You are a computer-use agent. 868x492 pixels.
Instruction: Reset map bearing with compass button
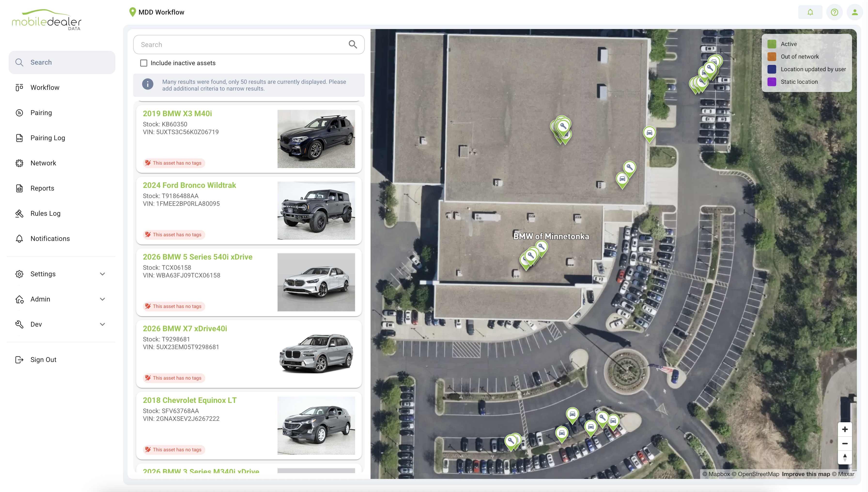click(845, 458)
